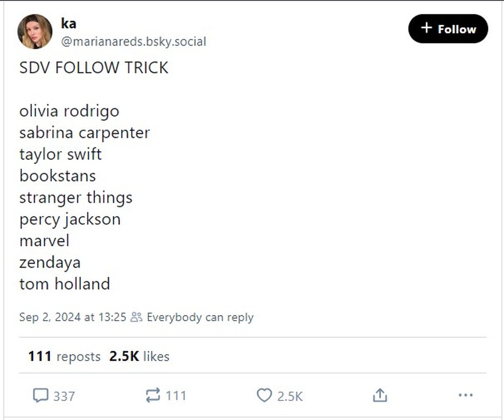Open the three-dot more options menu
The image size is (504, 420).
465,395
